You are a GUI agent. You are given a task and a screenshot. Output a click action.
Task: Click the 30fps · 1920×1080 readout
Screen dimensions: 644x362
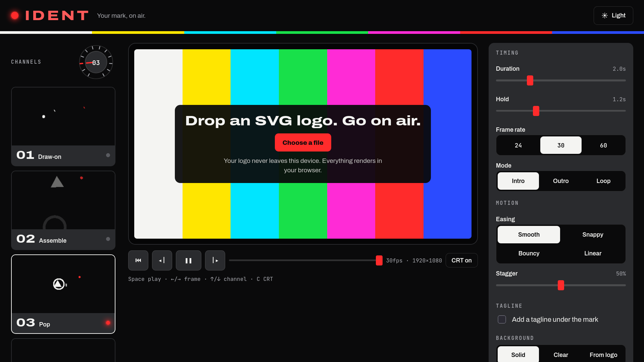pos(414,260)
